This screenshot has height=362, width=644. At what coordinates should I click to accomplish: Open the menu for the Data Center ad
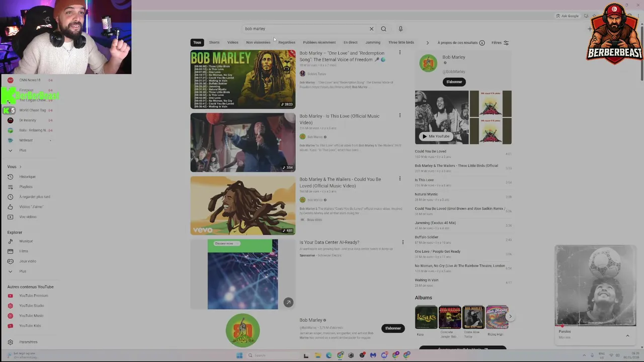click(x=403, y=242)
